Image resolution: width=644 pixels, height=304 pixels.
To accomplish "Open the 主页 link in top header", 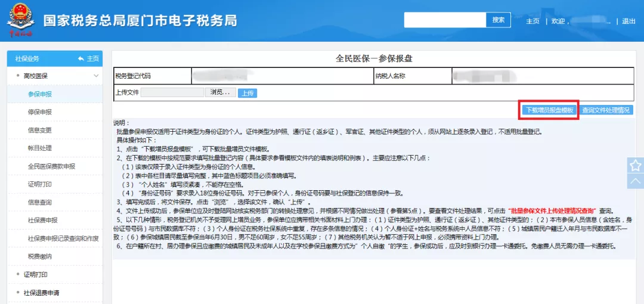I will (x=532, y=21).
